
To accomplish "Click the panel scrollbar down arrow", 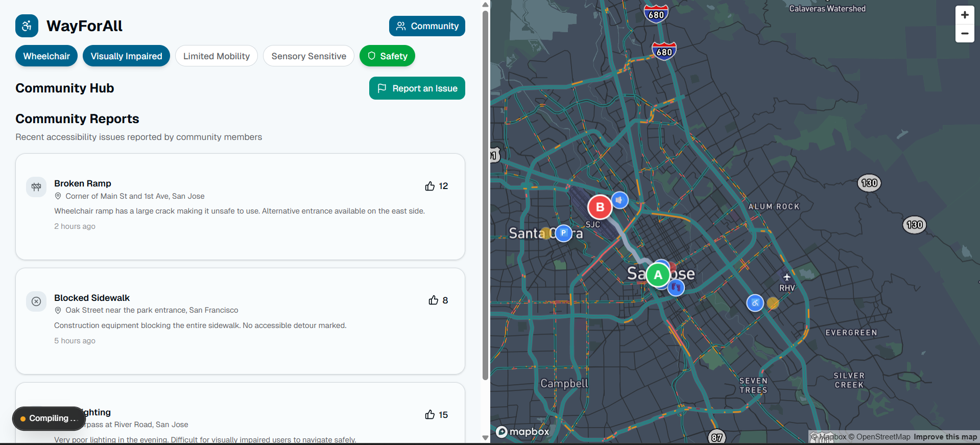I will 485,438.
